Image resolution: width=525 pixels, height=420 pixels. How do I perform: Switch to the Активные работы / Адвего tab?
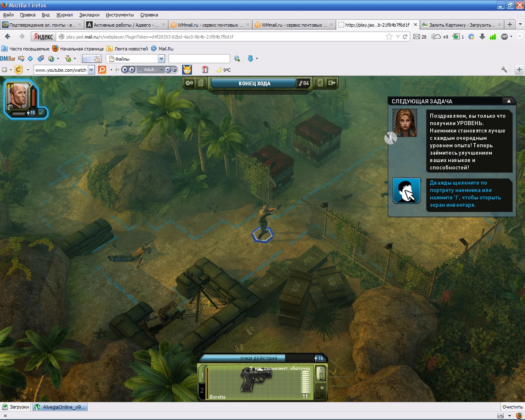[126, 25]
